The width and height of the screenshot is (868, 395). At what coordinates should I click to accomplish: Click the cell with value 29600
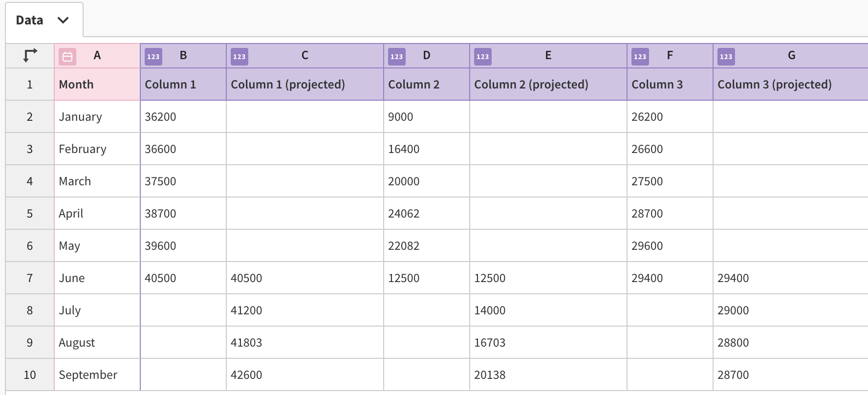click(670, 246)
